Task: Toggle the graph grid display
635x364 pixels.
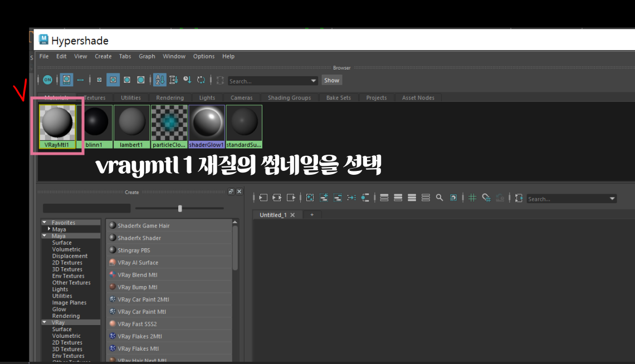Action: point(472,198)
